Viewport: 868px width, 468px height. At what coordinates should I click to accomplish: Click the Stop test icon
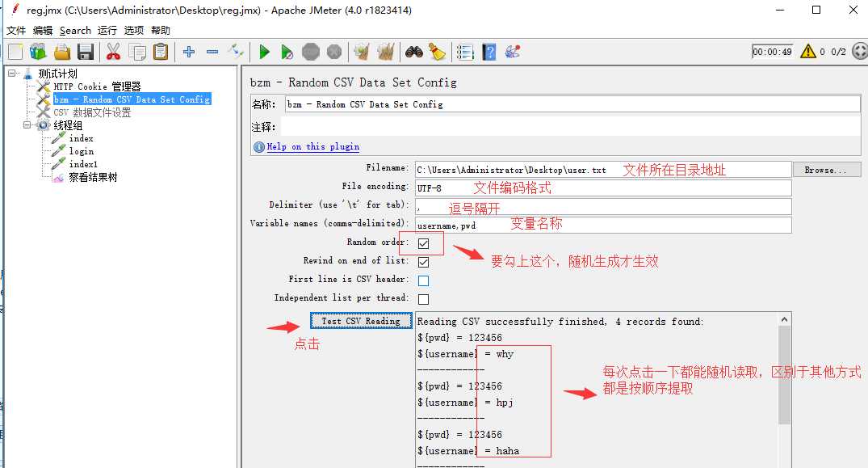tap(311, 52)
